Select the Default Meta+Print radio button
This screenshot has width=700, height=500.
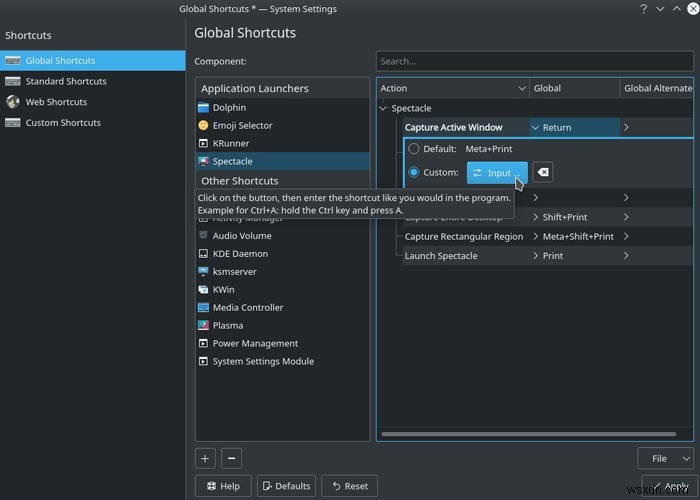coord(414,149)
